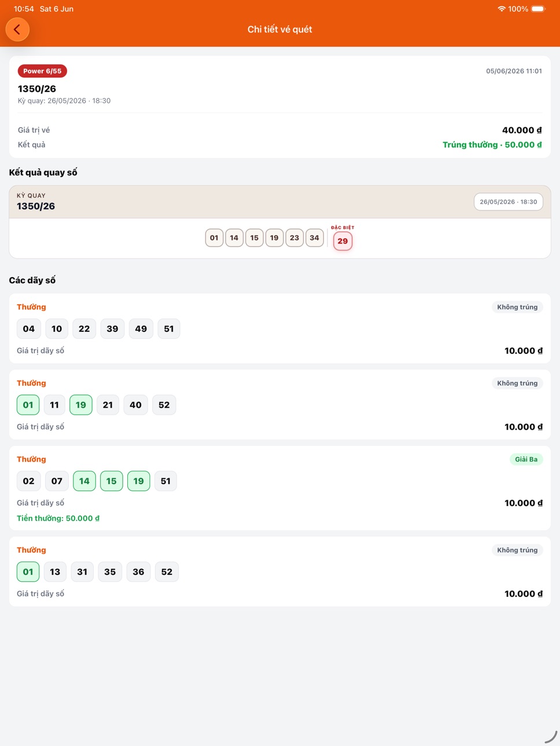Tap the first row's Không trúng badge
This screenshot has width=560, height=746.
tap(517, 307)
